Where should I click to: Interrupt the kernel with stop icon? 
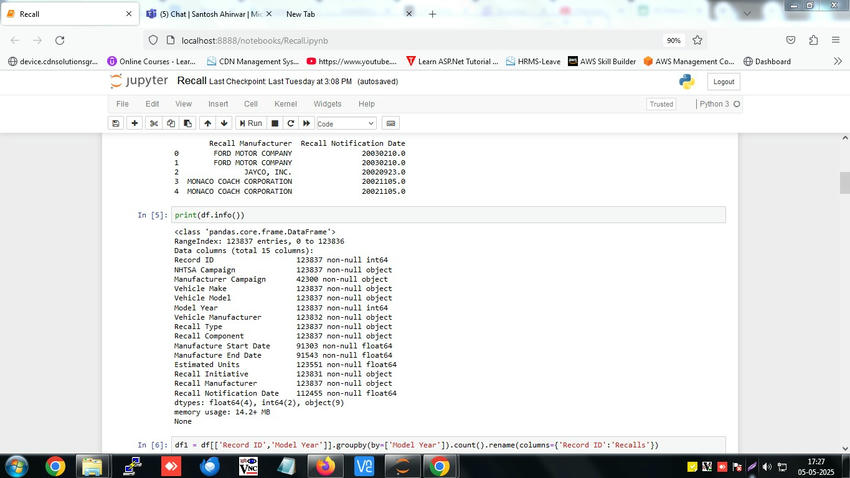(x=275, y=124)
